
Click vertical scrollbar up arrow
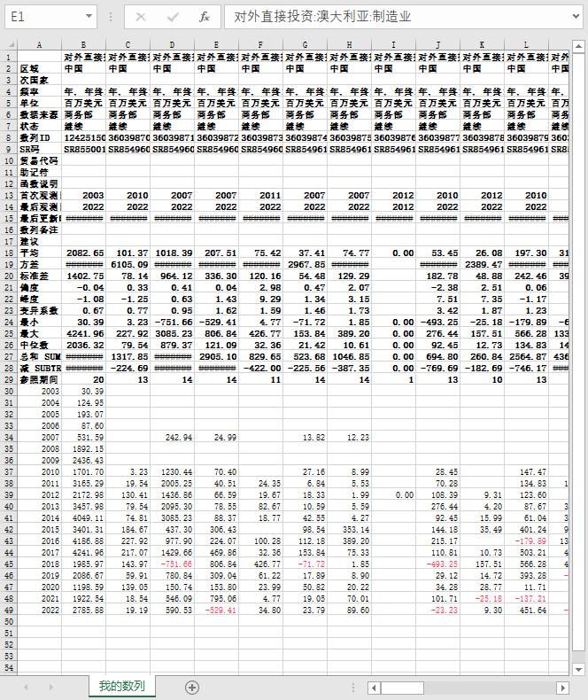[578, 46]
